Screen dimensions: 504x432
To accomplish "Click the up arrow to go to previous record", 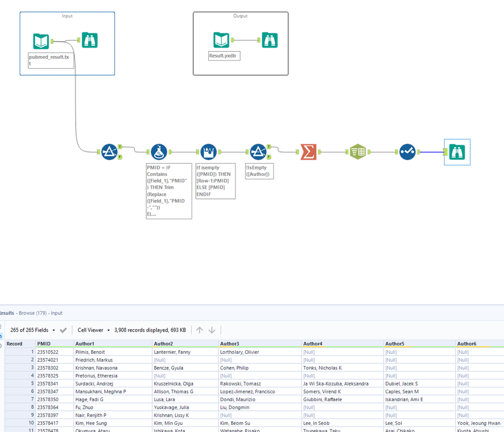I will click(x=200, y=330).
